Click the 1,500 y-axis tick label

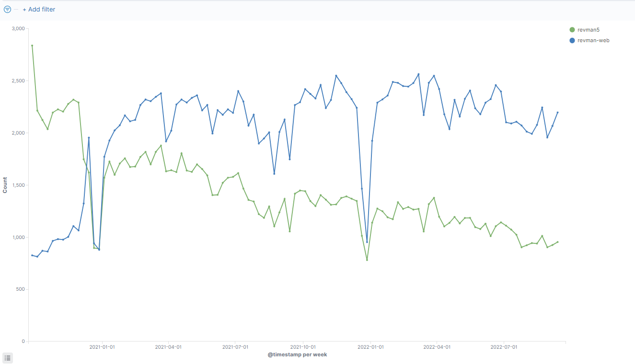click(18, 185)
